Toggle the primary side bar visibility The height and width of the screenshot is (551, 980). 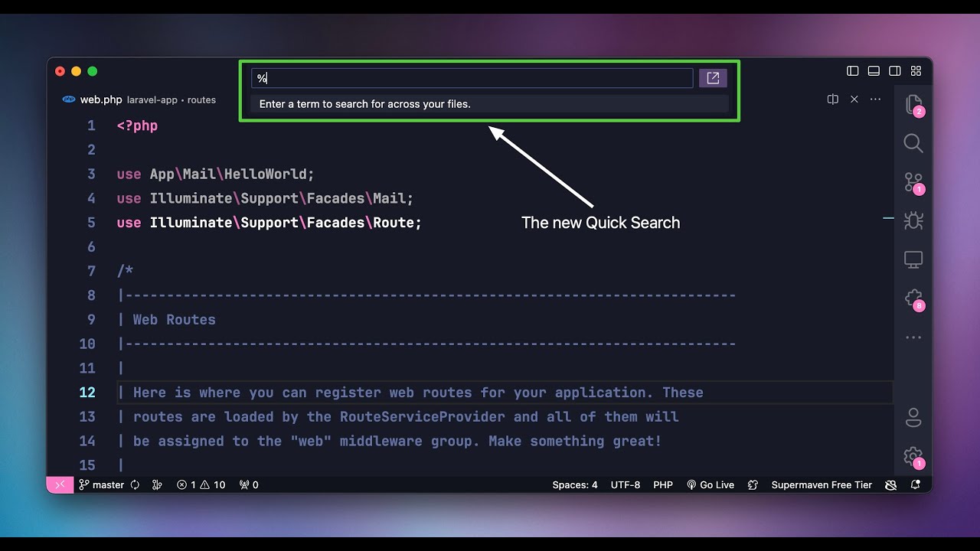point(853,71)
